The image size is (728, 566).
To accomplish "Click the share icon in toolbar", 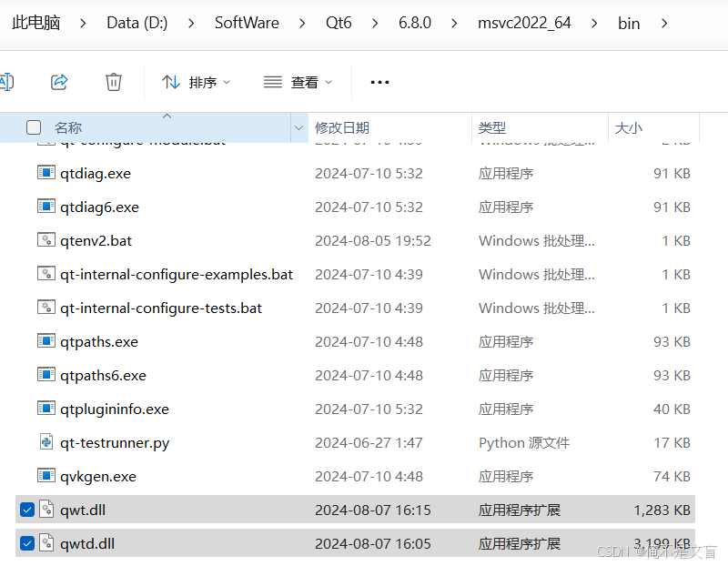I will (59, 82).
